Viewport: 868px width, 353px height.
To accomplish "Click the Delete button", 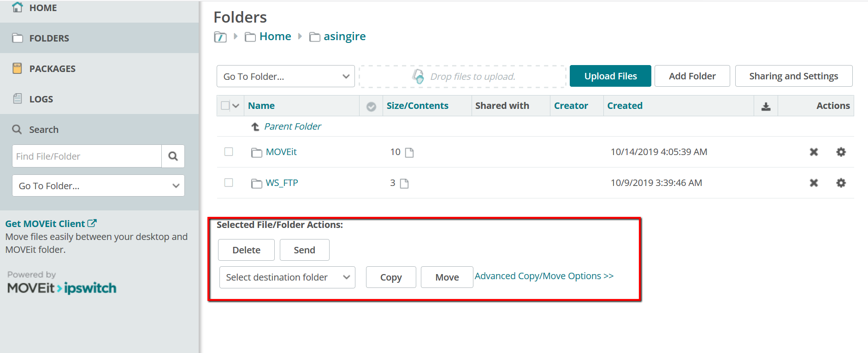I will pos(246,250).
